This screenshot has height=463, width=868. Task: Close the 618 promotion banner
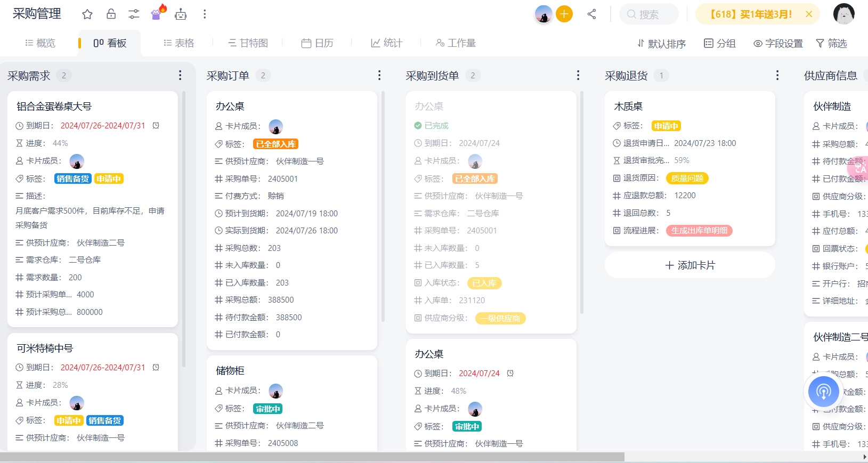point(809,14)
